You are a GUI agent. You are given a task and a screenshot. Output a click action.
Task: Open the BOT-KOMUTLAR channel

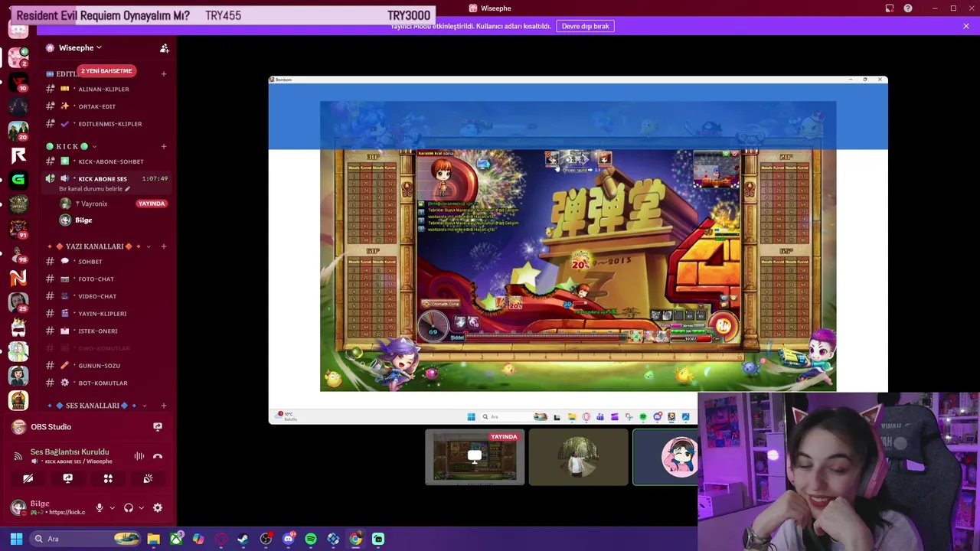(x=103, y=383)
